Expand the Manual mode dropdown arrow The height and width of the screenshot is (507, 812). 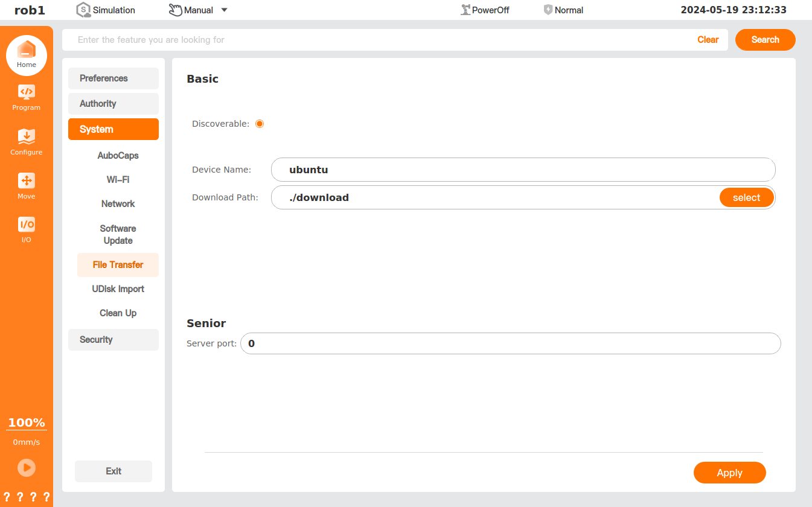pos(224,10)
